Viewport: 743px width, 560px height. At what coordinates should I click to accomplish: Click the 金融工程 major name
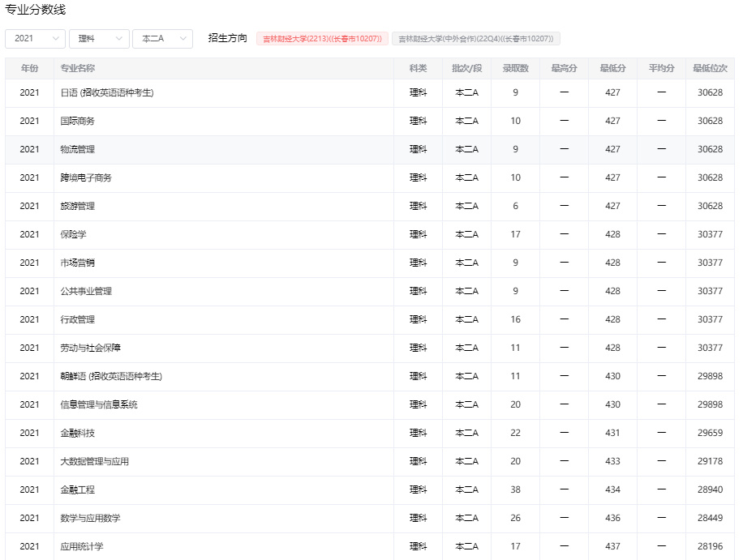78,490
